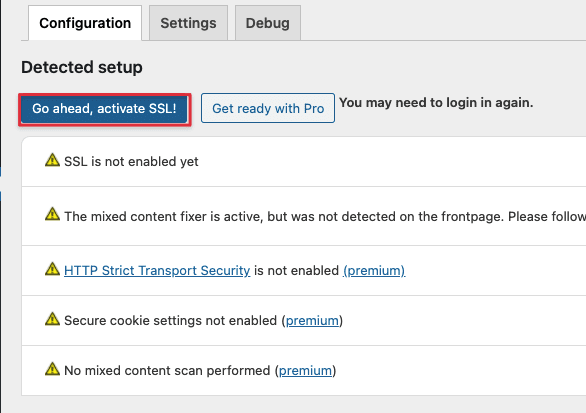Follow premium link for mixed content scan
Screen dimensions: 586x413
[305, 370]
